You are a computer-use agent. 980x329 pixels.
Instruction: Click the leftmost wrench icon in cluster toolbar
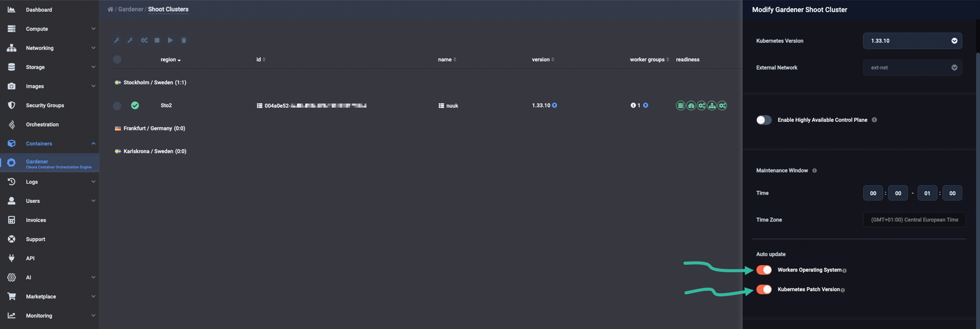pos(116,40)
